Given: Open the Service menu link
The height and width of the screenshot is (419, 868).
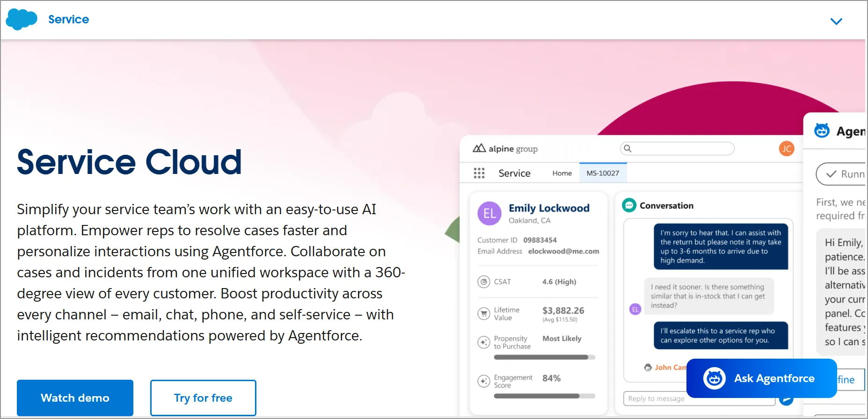Looking at the screenshot, I should click(68, 19).
